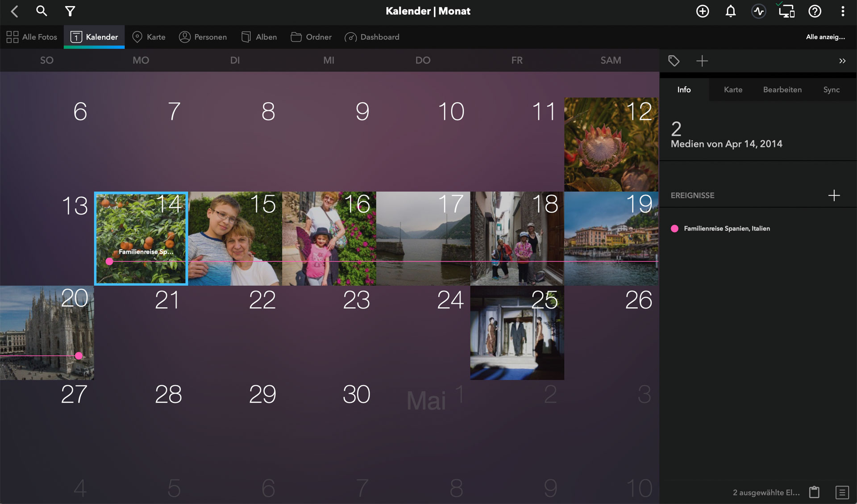Image resolution: width=857 pixels, height=504 pixels.
Task: Open the Alben tab
Action: tap(259, 37)
